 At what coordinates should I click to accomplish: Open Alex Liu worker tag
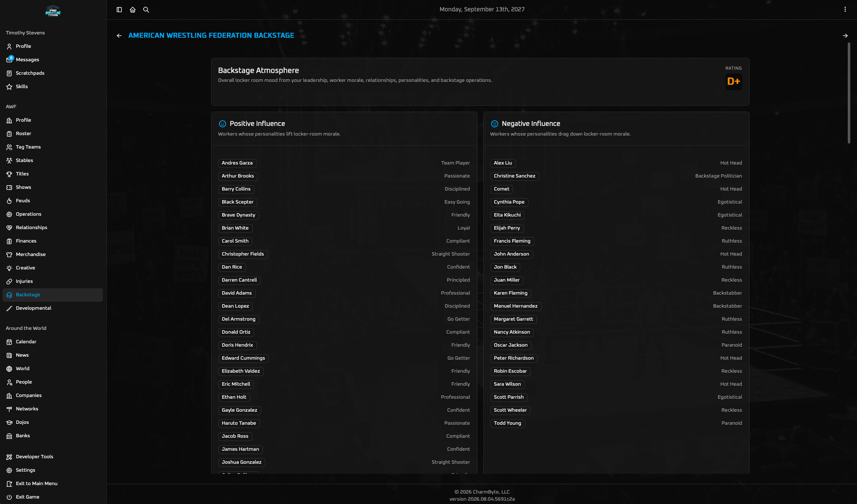(x=503, y=163)
